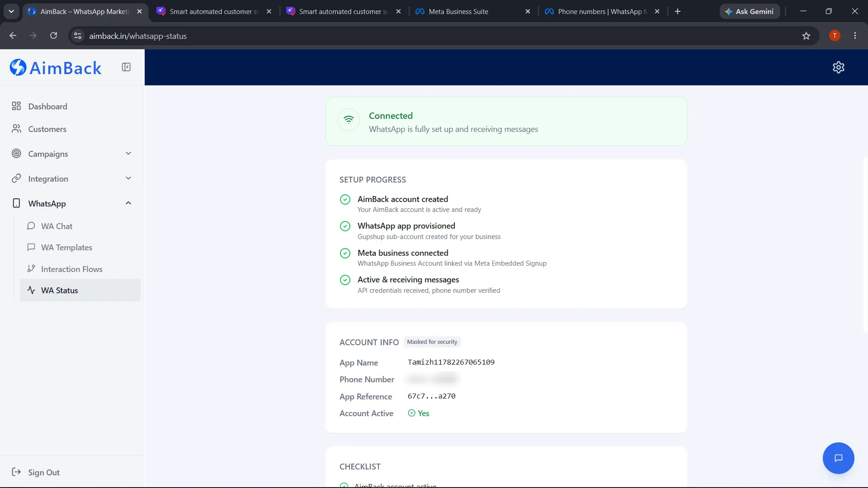Click the Integration link icon
Viewport: 868px width, 488px height.
coord(16,178)
